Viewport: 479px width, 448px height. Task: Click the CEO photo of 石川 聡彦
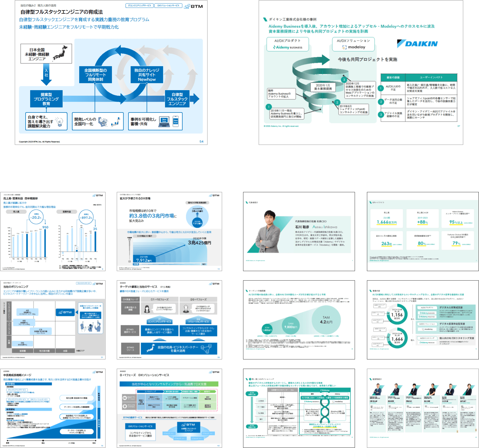[x=269, y=231]
